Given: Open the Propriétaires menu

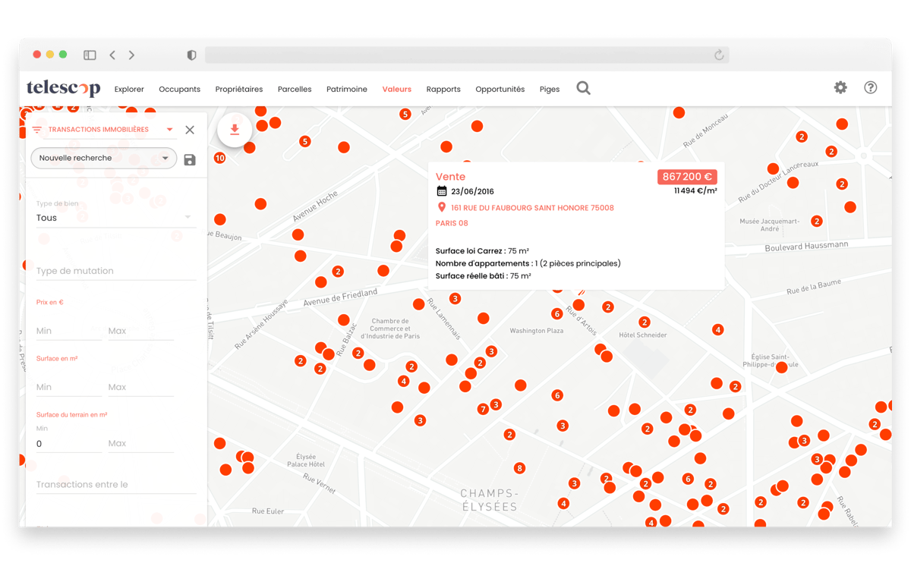Looking at the screenshot, I should point(239,89).
